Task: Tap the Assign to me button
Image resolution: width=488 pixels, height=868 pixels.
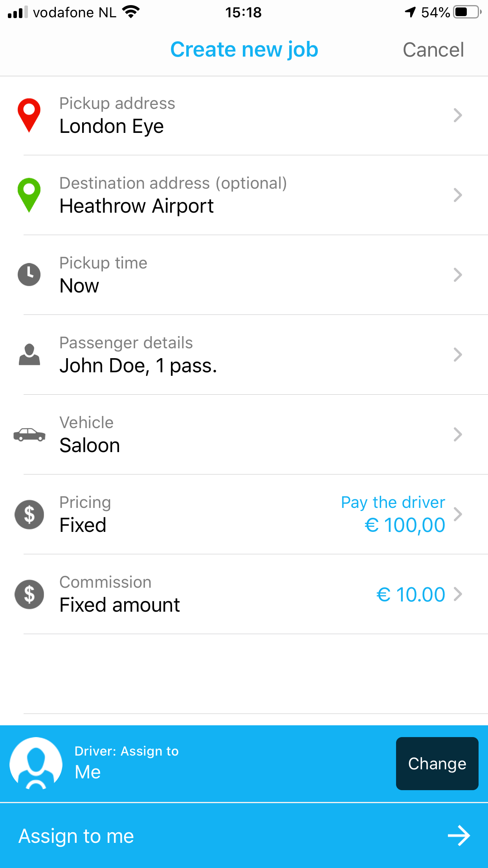Action: click(244, 836)
